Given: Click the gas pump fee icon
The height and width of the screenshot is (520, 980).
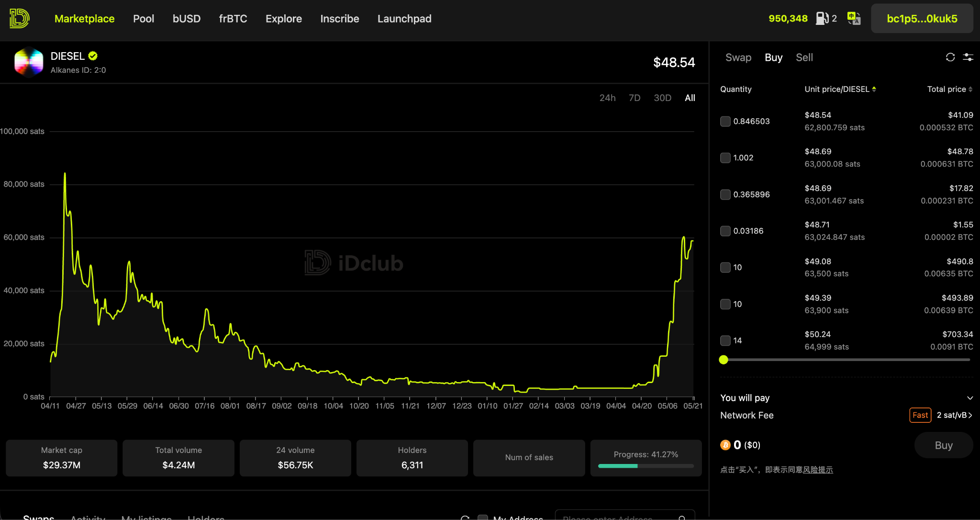Looking at the screenshot, I should pyautogui.click(x=822, y=19).
